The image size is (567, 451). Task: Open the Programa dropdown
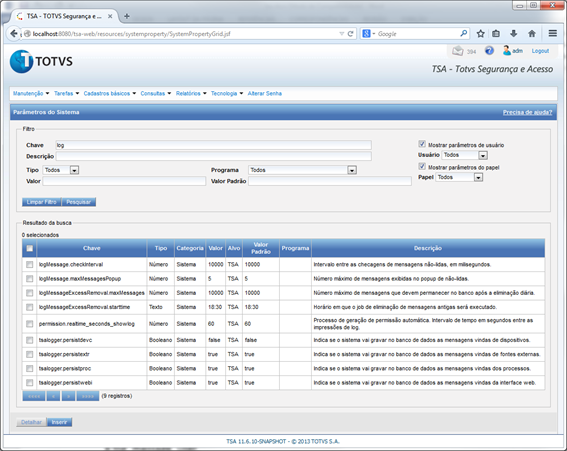[x=302, y=170]
